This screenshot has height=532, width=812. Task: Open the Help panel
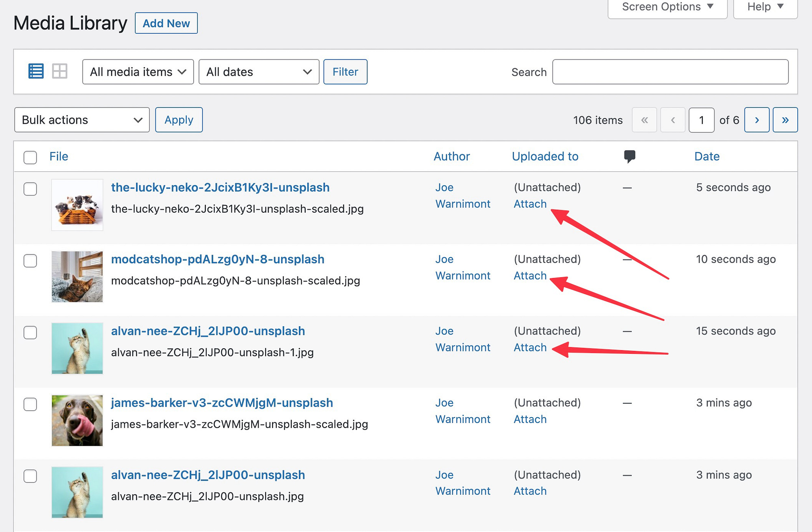765,6
